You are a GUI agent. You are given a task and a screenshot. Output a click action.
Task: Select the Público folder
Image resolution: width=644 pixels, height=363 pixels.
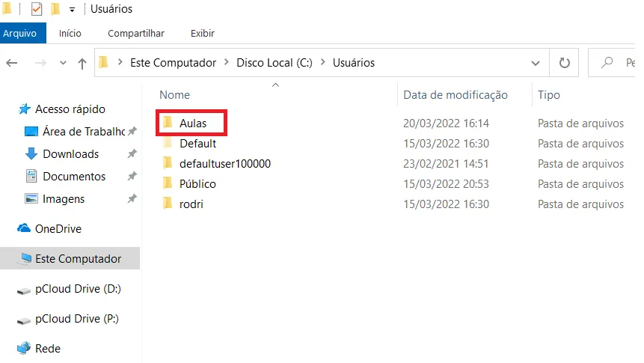(x=197, y=184)
